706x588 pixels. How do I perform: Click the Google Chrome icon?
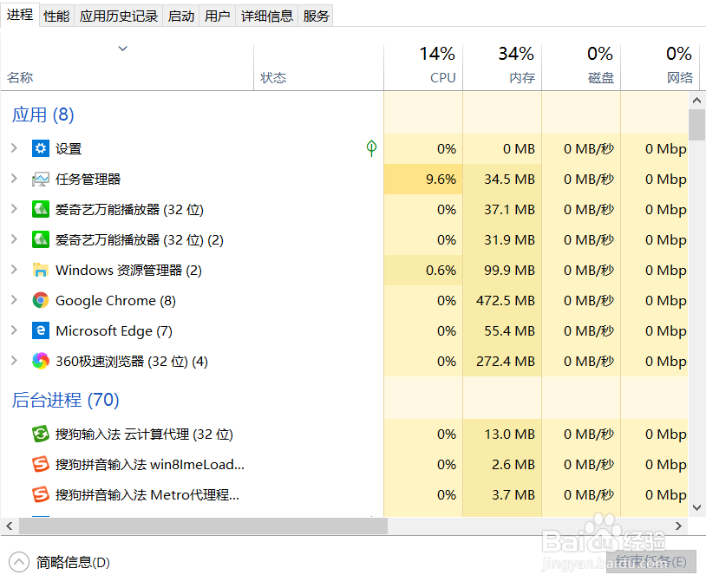click(41, 300)
